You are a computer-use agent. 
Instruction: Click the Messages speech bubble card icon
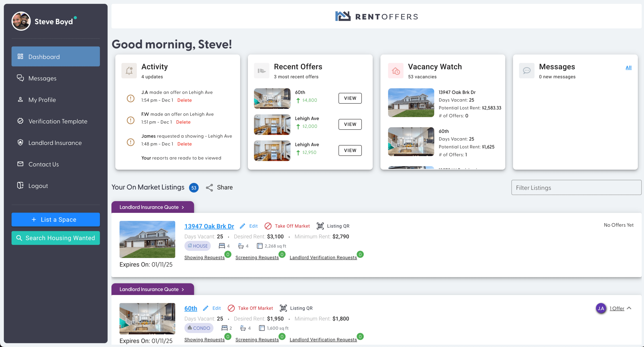pos(527,71)
